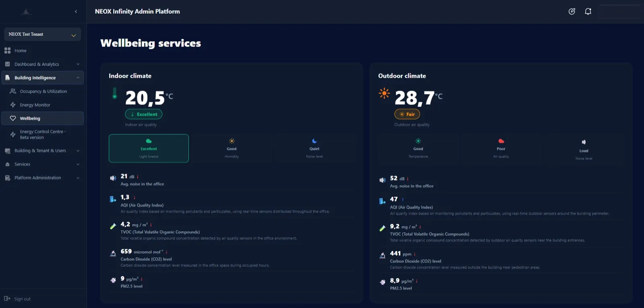Viewport: 644px width, 308px height.
Task: Open the feedback edit icon in header
Action: coord(572,11)
